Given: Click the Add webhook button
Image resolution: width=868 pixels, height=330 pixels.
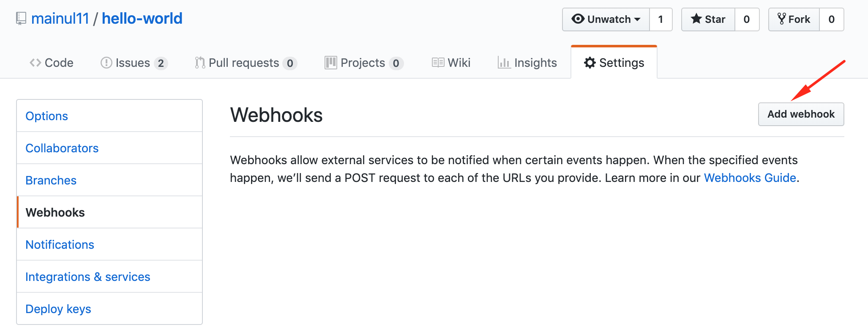Looking at the screenshot, I should point(801,114).
